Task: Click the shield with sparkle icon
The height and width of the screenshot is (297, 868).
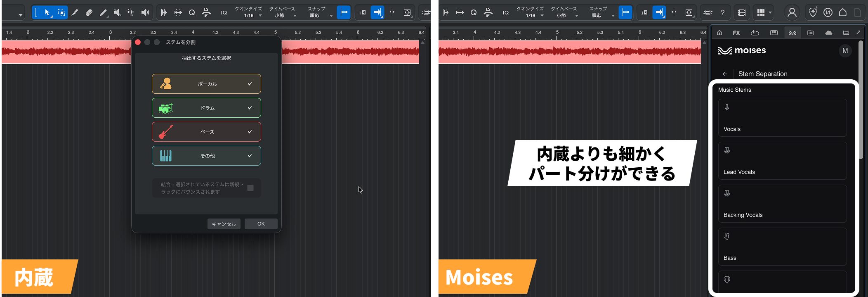Action: [813, 12]
